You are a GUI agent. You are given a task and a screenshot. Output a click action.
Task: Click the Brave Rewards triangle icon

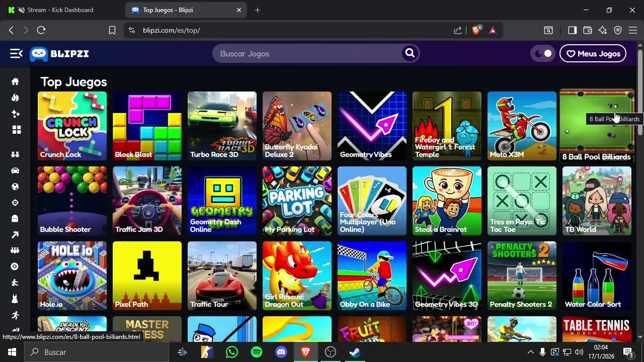tap(493, 30)
